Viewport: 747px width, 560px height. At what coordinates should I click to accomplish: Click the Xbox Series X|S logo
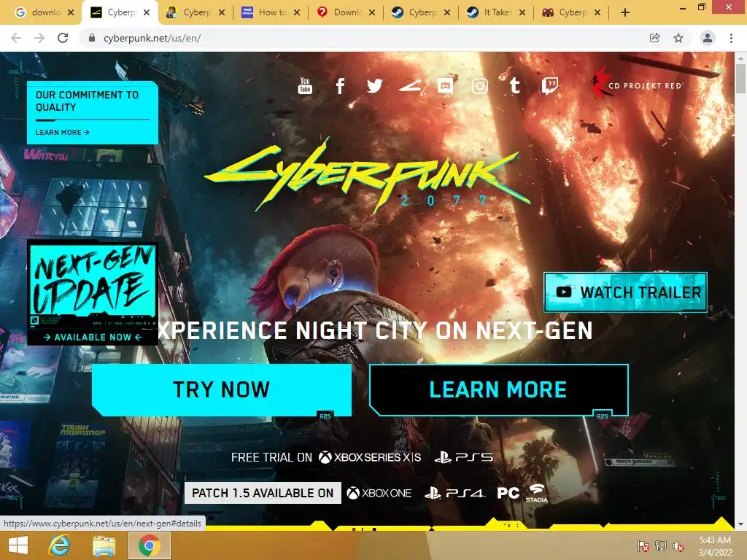(370, 458)
